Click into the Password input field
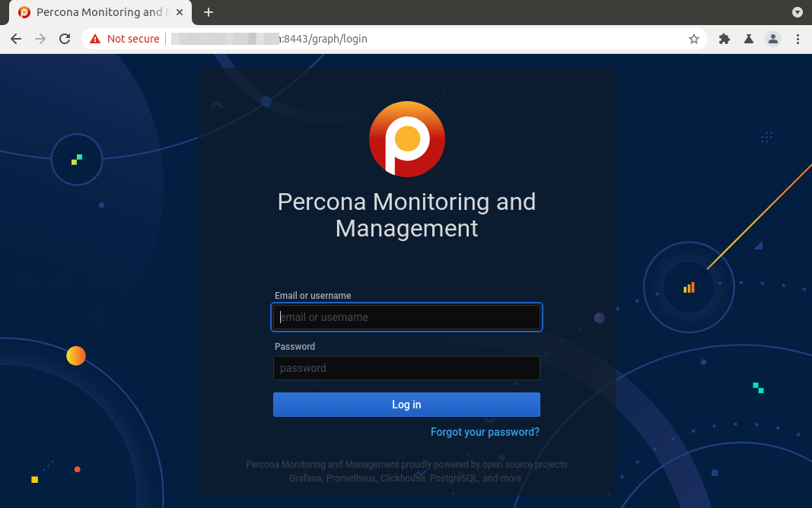812x508 pixels. pyautogui.click(x=406, y=368)
